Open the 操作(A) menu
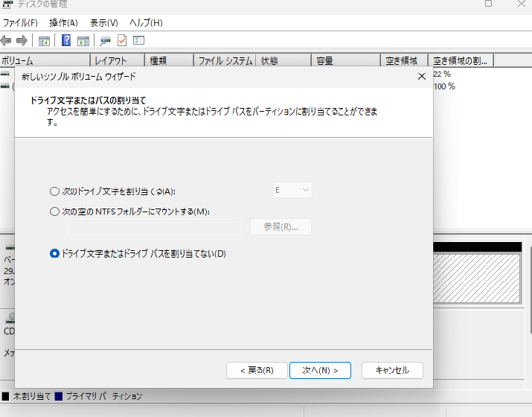The height and width of the screenshot is (417, 532). 63,23
